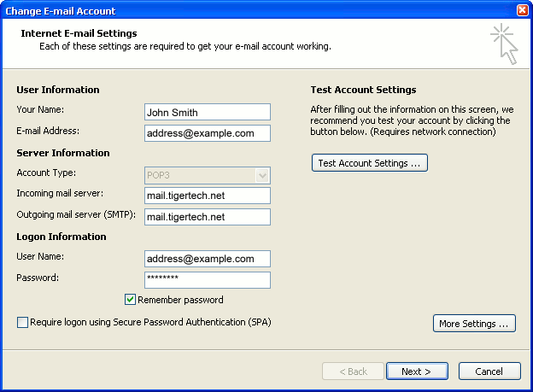Proceed with the Next button

tap(418, 372)
